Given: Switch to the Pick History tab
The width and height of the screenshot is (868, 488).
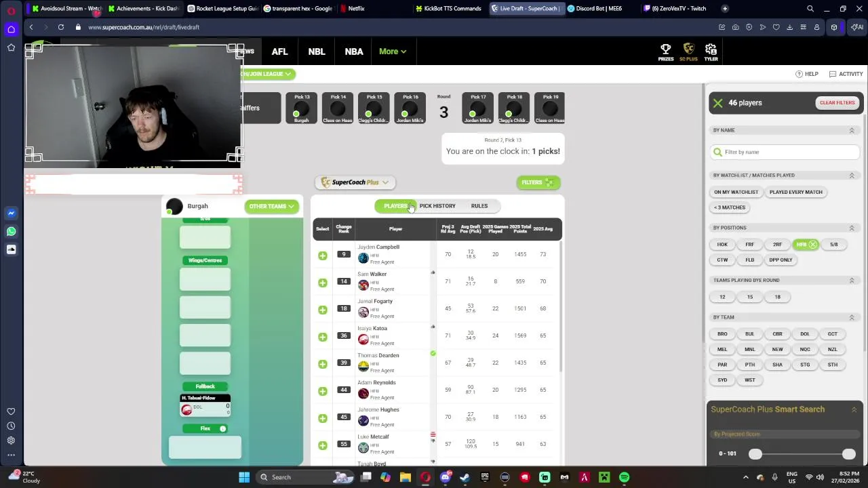Looking at the screenshot, I should tap(437, 206).
